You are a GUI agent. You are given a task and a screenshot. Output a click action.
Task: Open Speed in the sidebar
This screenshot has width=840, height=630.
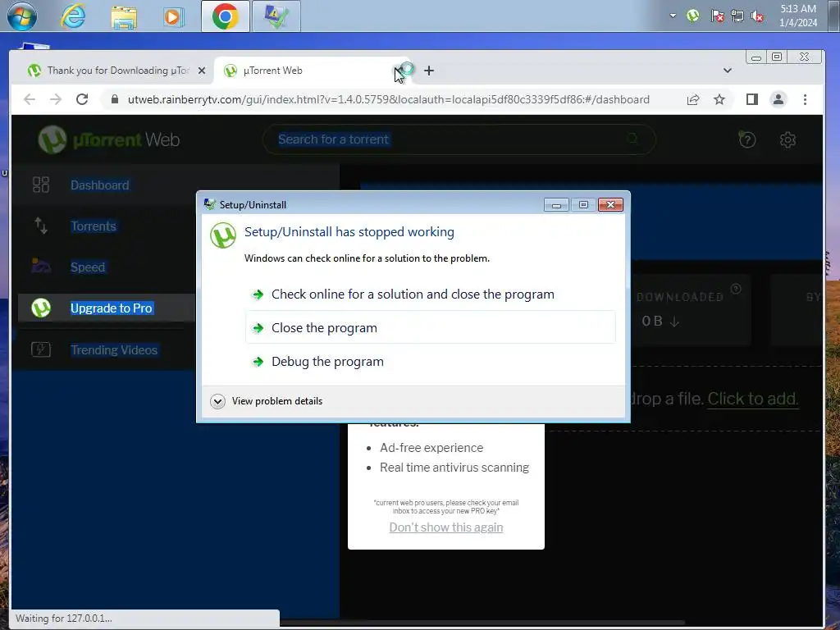(88, 267)
